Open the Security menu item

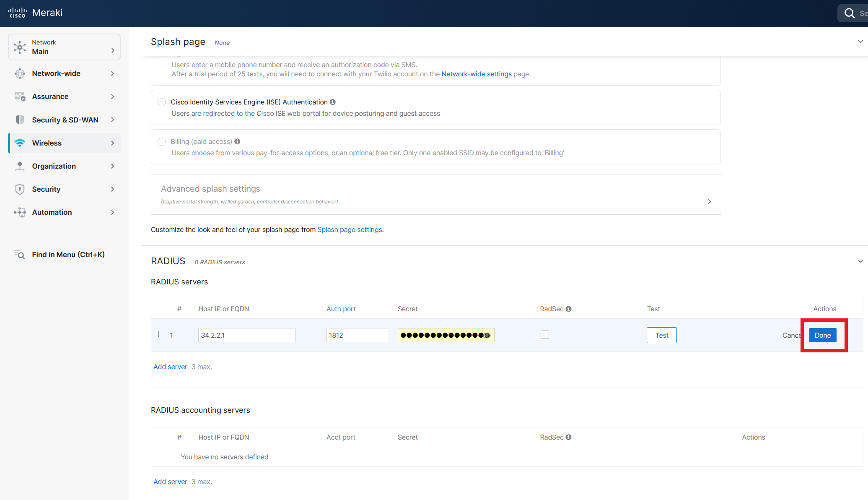click(64, 189)
